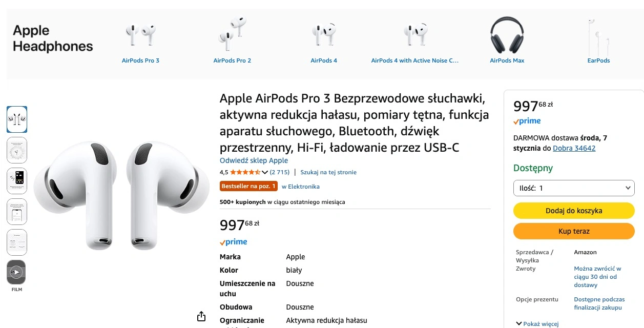This screenshot has height=328, width=644.
Task: Open Odwiedź sklep Apple link
Action: [254, 160]
